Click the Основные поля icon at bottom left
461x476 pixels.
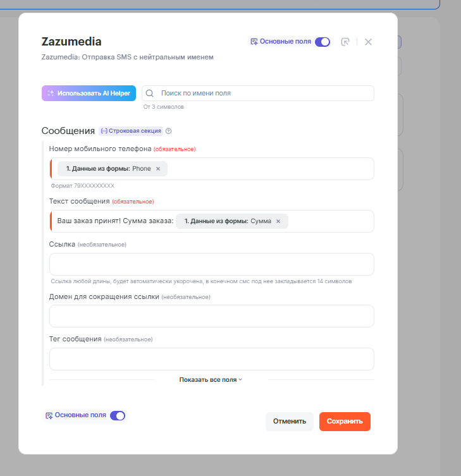[49, 415]
